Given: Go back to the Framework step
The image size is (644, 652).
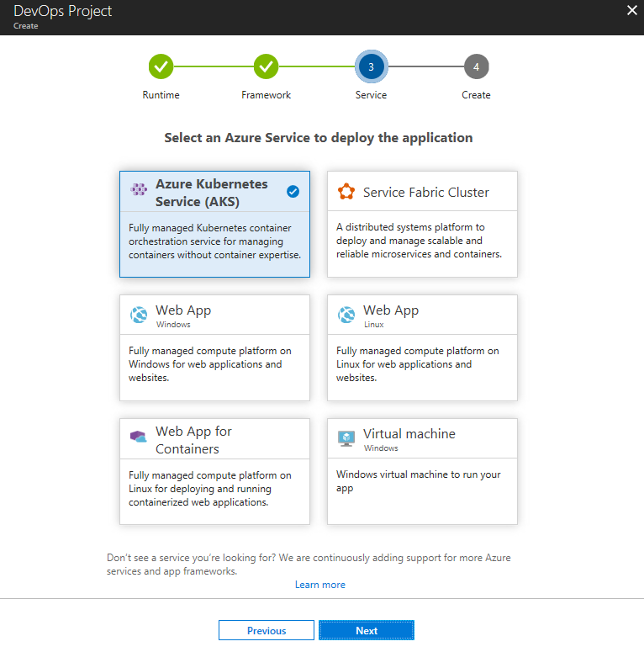Looking at the screenshot, I should click(266, 66).
